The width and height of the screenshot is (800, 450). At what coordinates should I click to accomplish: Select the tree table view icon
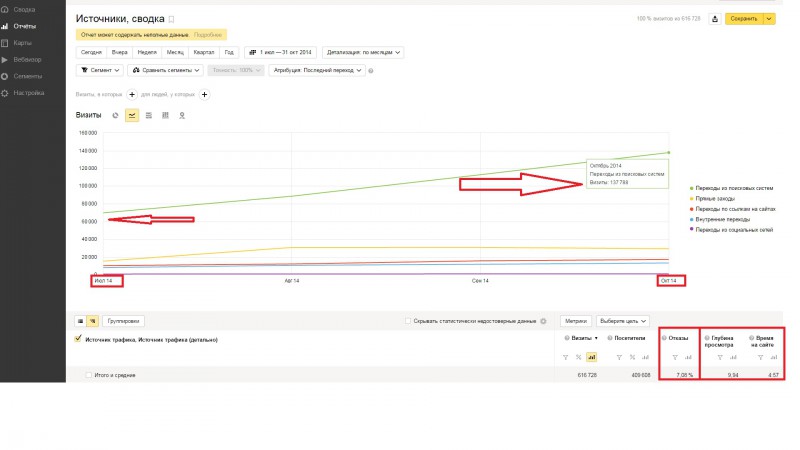(92, 321)
